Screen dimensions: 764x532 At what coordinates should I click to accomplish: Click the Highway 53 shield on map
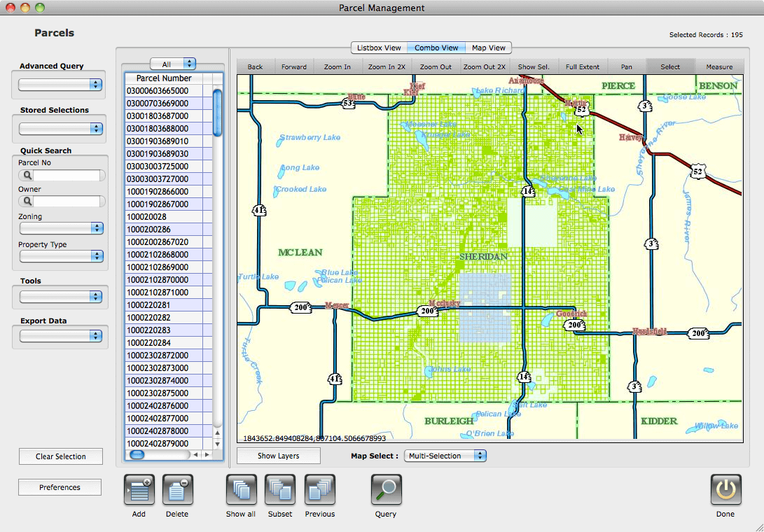pos(347,104)
